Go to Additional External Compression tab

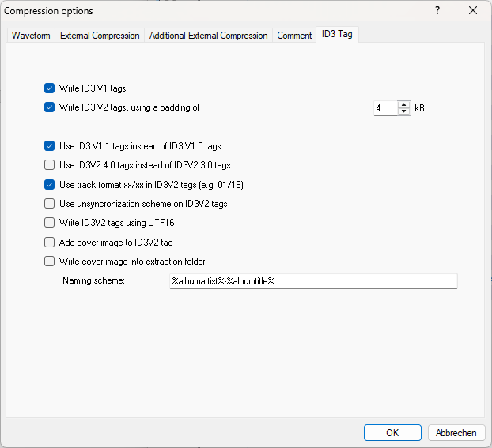[208, 36]
